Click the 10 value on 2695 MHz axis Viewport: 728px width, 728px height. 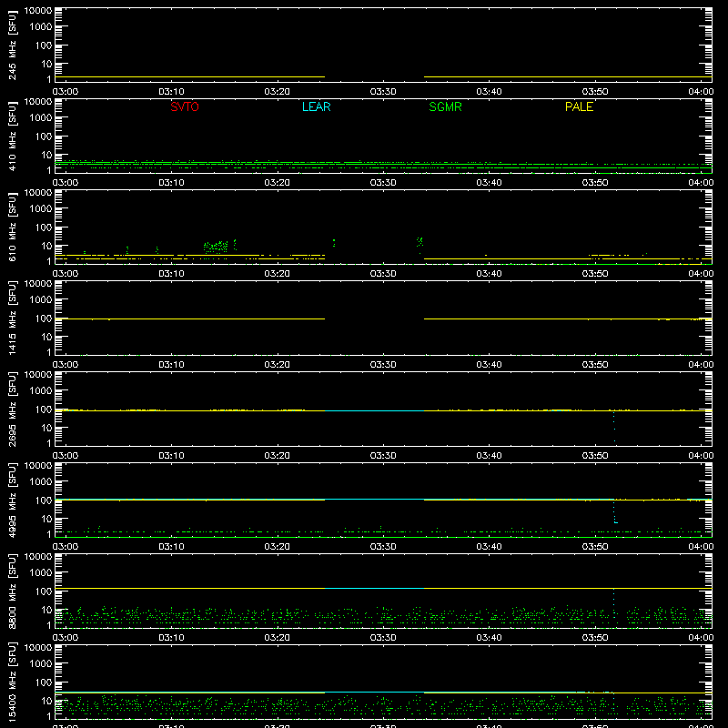click(46, 428)
